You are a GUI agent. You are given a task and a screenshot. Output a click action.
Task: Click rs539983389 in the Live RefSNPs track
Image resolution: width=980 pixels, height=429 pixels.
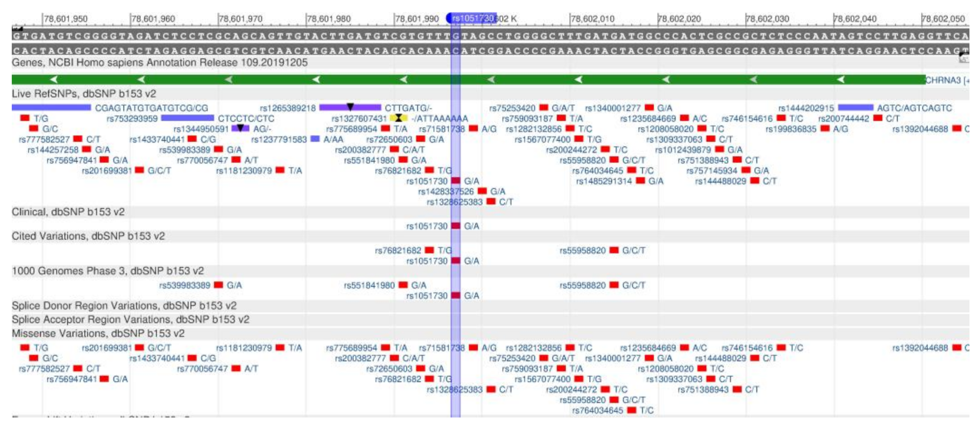pos(185,150)
